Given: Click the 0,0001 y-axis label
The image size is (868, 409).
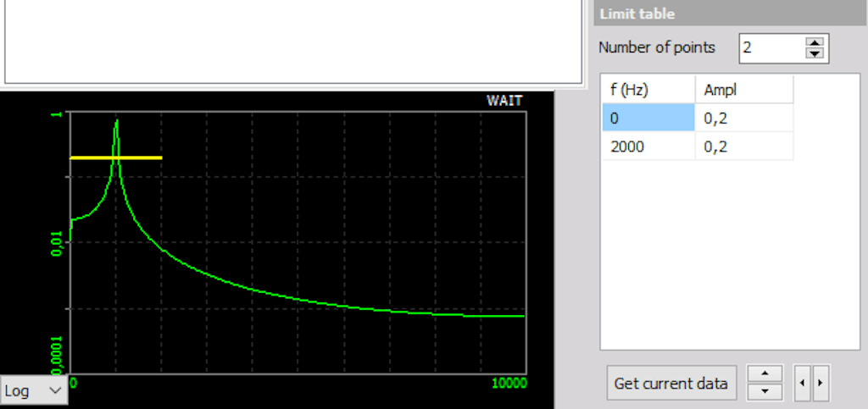Looking at the screenshot, I should pos(57,354).
